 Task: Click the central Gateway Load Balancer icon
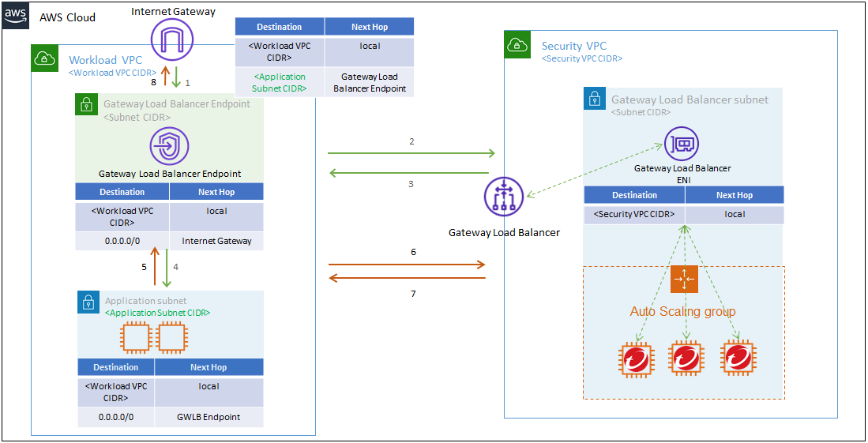[x=504, y=197]
